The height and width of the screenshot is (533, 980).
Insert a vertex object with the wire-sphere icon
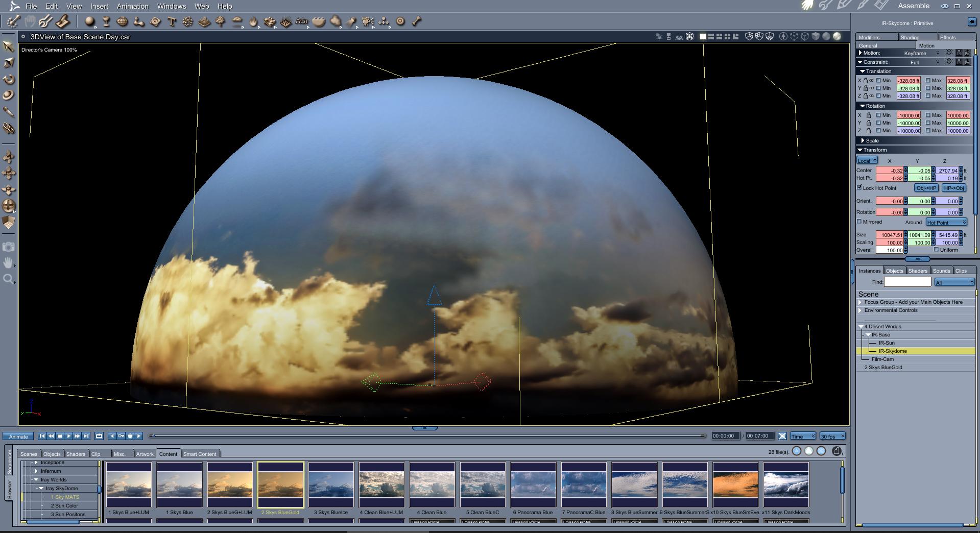coord(122,21)
